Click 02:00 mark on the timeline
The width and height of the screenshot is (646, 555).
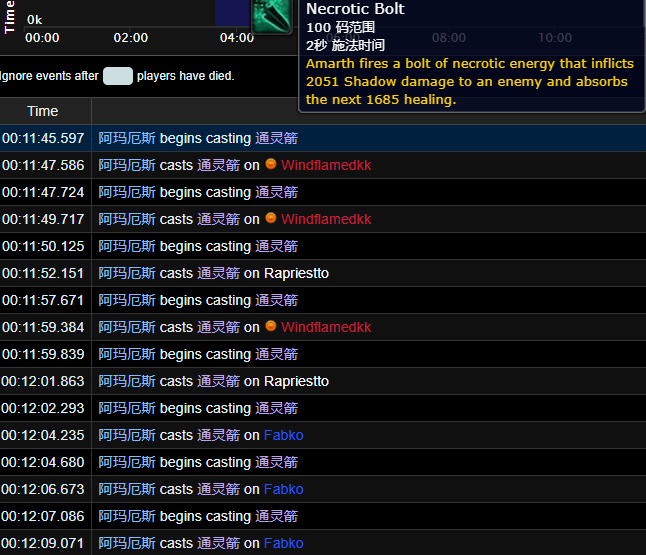pyautogui.click(x=131, y=38)
